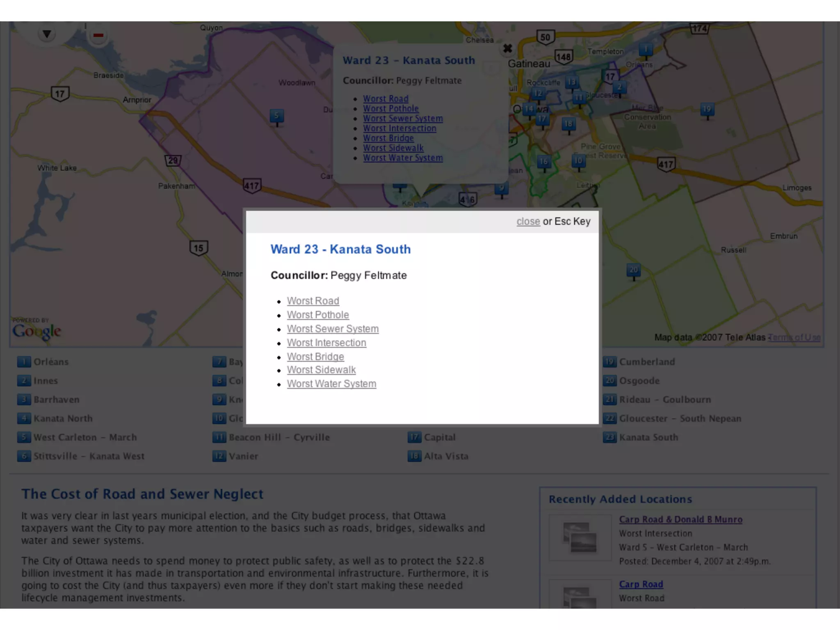Click map marker 5 for West Carleton
This screenshot has height=630, width=840.
tap(276, 116)
